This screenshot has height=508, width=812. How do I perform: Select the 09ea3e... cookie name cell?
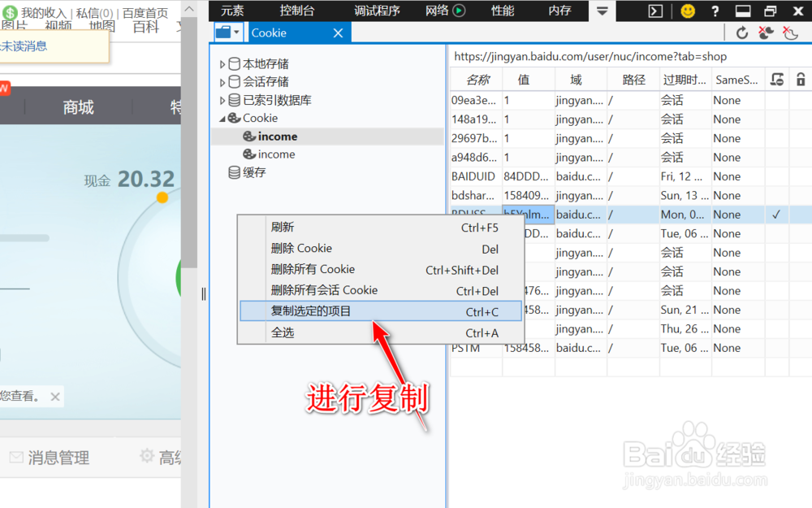[x=476, y=100]
